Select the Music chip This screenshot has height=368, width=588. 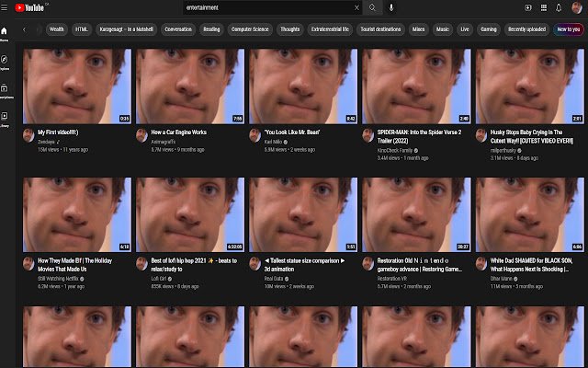coord(443,29)
